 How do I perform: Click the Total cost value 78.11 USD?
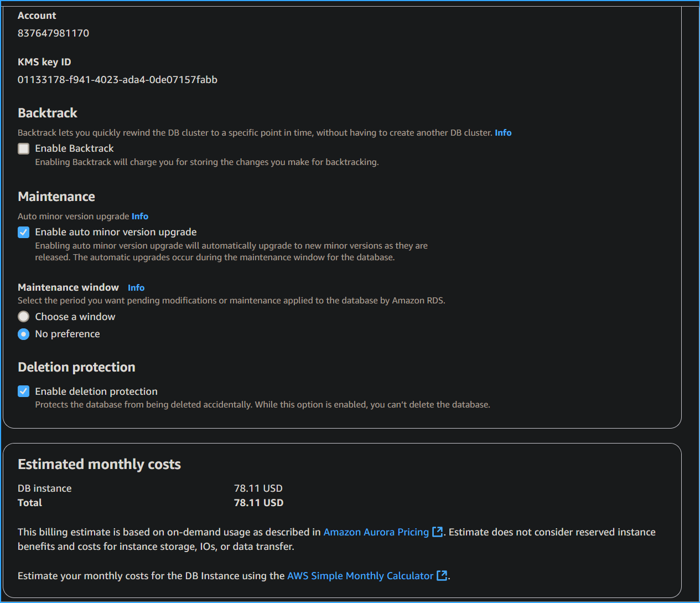click(x=258, y=502)
